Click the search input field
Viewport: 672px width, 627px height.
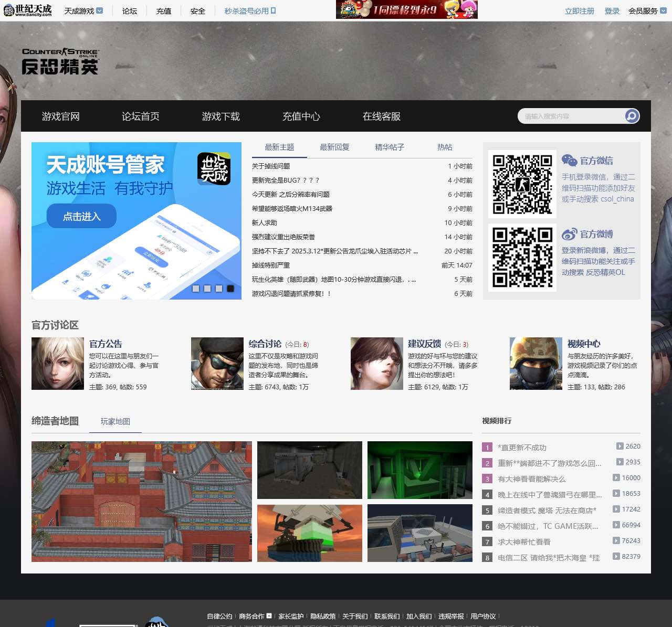coord(571,116)
